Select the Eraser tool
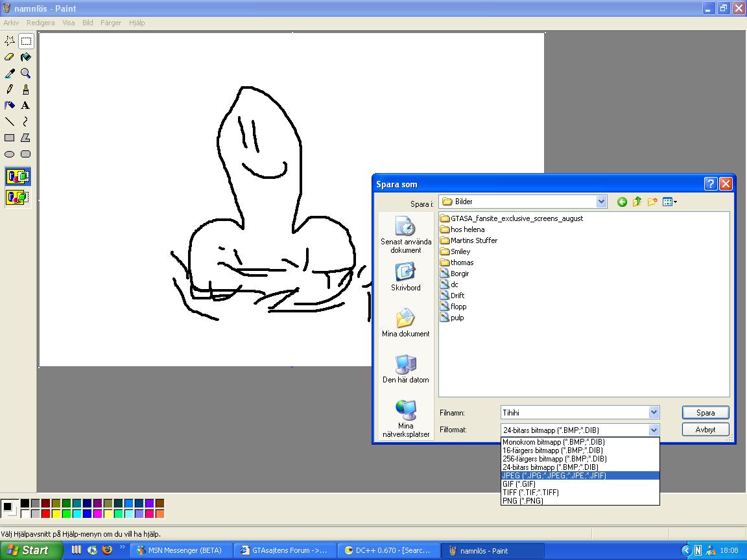 (10, 57)
